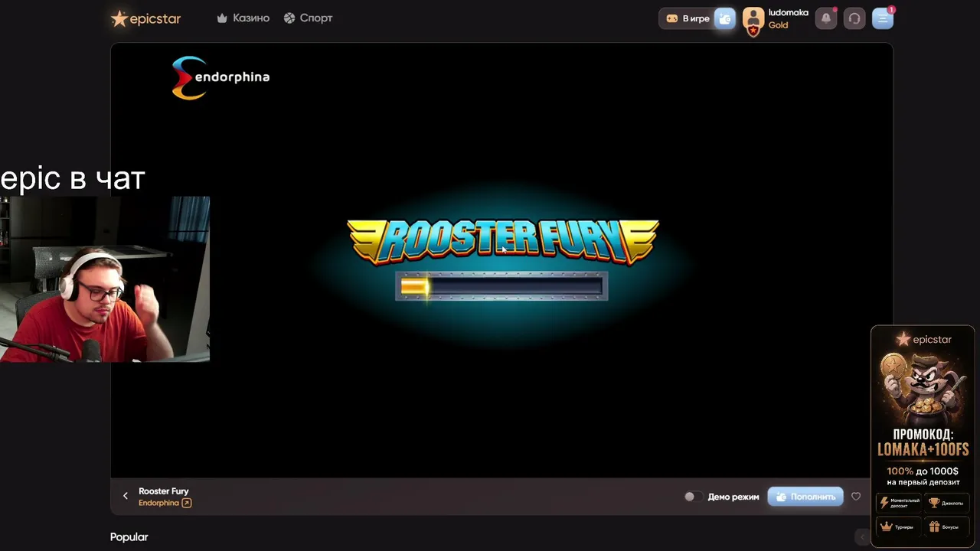Screen dimensions: 980x551
Task: Click the wallet deposit icon in header
Action: 724,18
